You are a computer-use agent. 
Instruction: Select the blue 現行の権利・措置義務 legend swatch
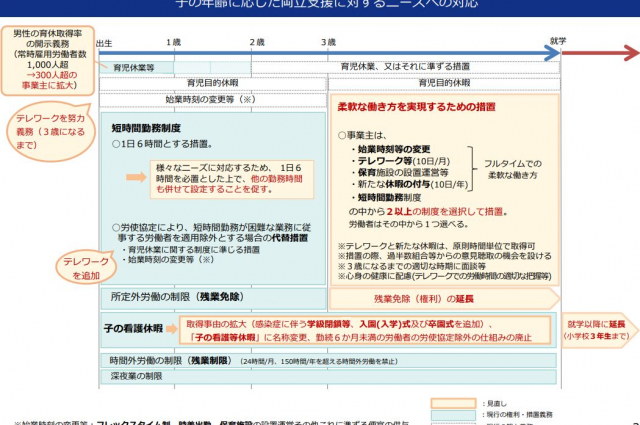click(x=453, y=415)
